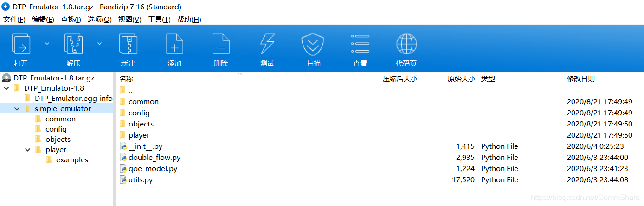Select the __init__.py file name
The width and height of the screenshot is (644, 206).
(x=146, y=146)
